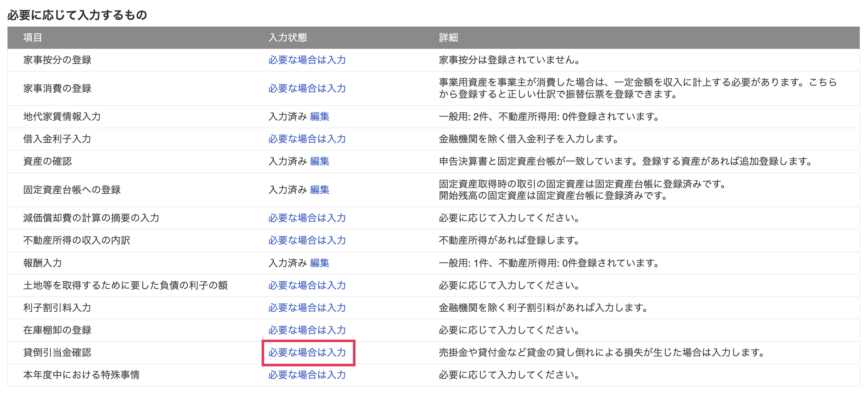Image resolution: width=868 pixels, height=399 pixels.
Task: Click the 家事消費の登録 row label
Action: point(57,88)
